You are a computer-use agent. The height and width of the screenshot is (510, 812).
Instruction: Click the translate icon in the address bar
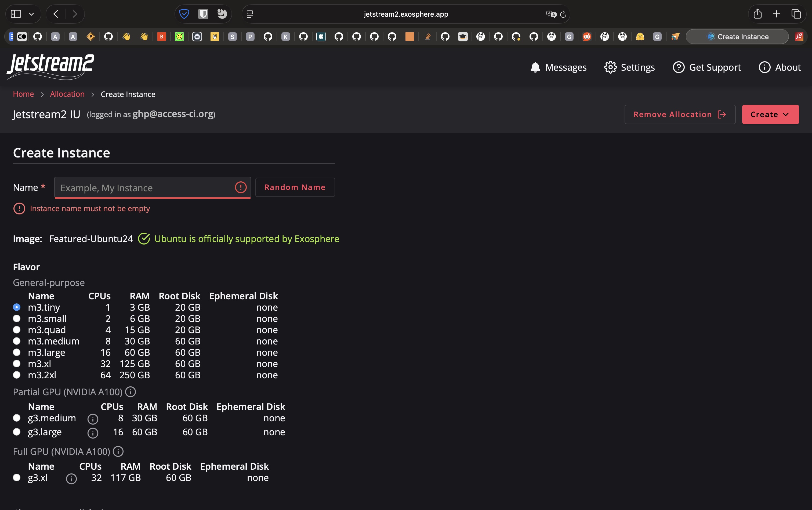[x=551, y=14]
